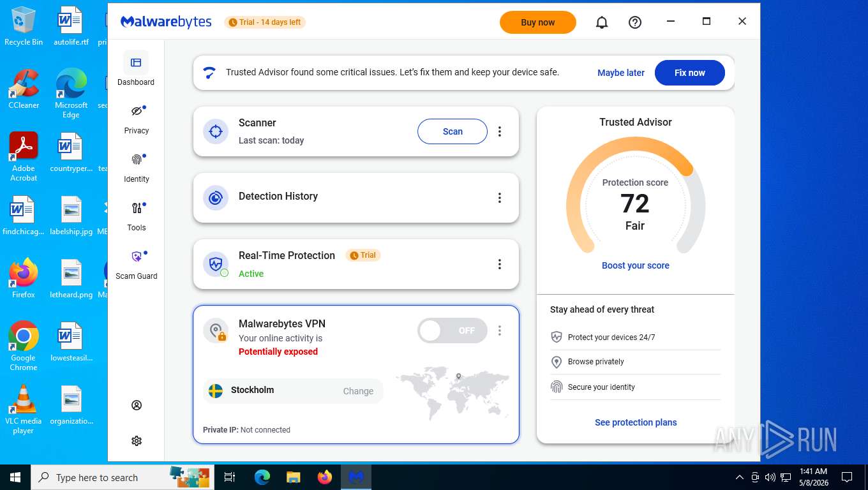Click the Scanner crosshair icon

click(x=216, y=131)
